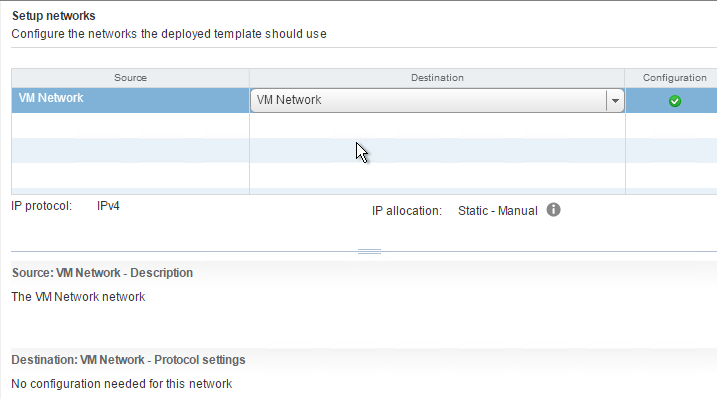Click the horizontal panel splitter handle
This screenshot has width=717, height=399.
(369, 251)
